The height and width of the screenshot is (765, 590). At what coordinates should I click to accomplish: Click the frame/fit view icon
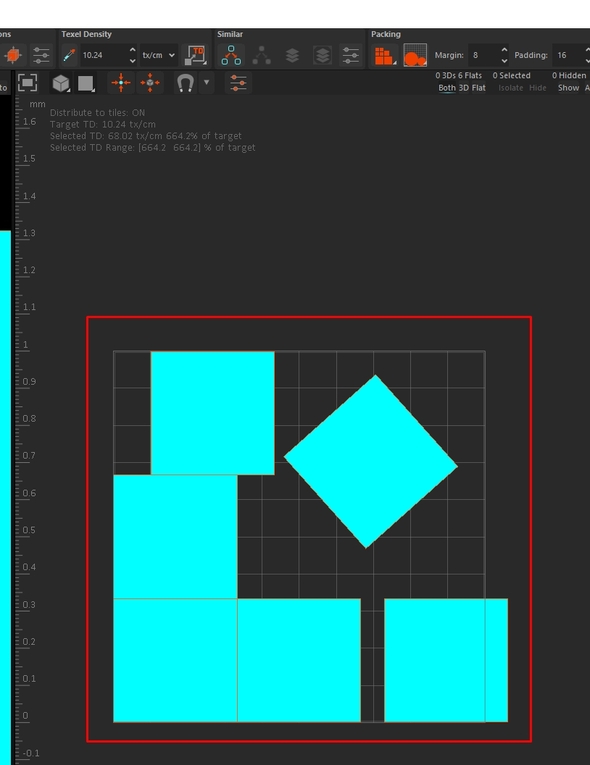coord(27,82)
